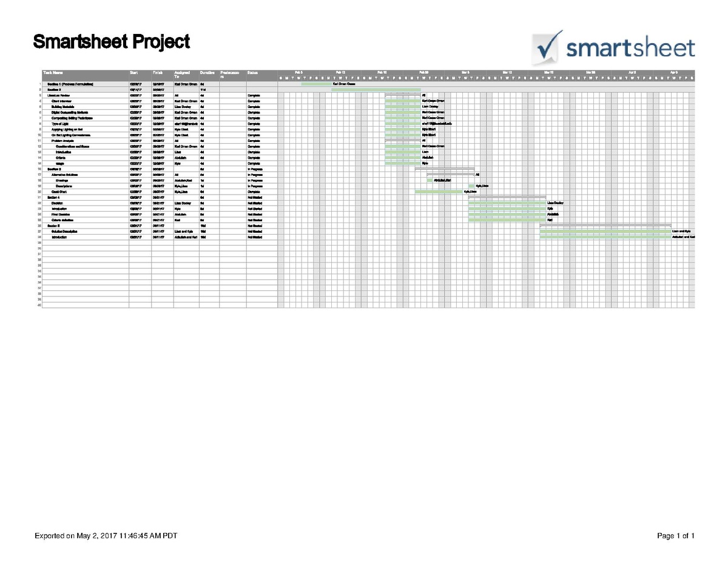Click the Apr 2 week header
This screenshot has width=728, height=562.
632,72
